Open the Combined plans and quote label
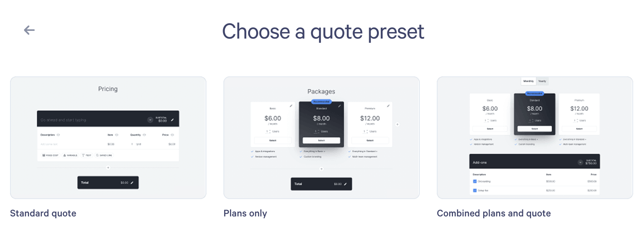Viewport: 644px width, 233px height. [x=494, y=213]
